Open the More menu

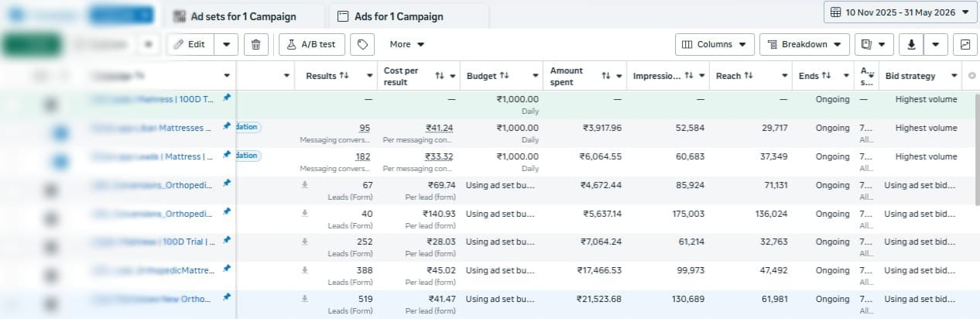pos(407,44)
